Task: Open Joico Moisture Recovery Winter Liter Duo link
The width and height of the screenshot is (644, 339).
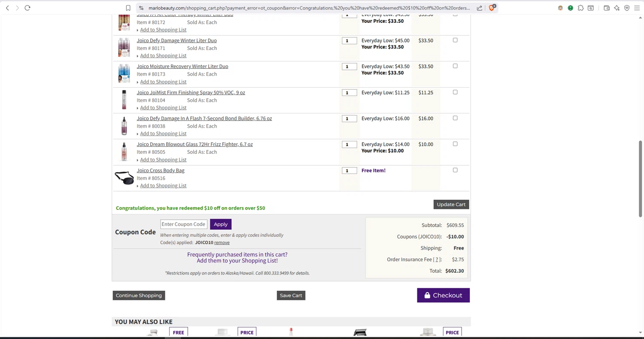Action: (x=182, y=66)
